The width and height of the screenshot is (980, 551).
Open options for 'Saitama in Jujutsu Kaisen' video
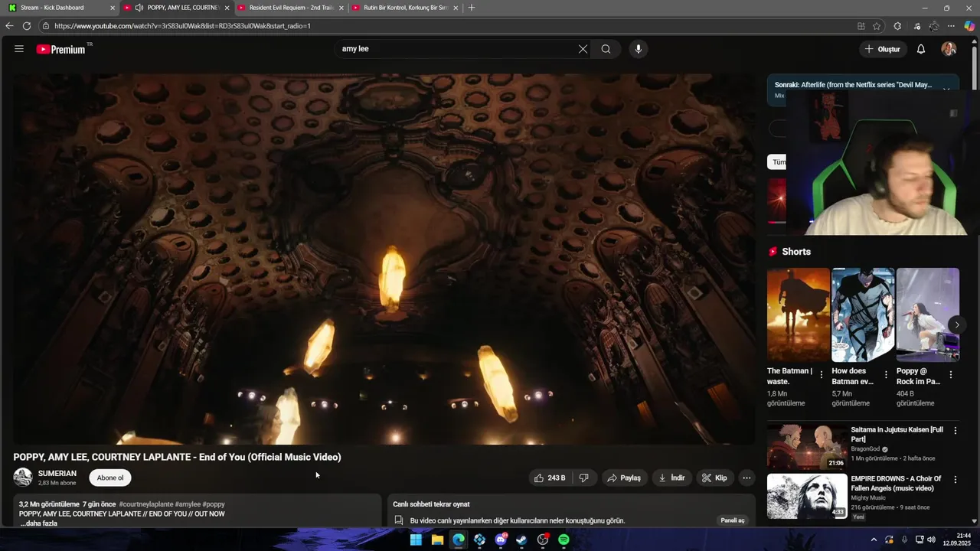(955, 431)
